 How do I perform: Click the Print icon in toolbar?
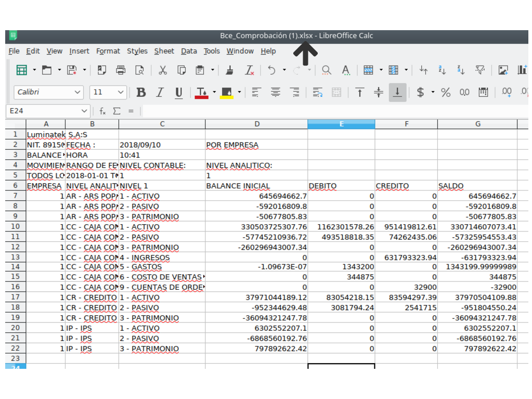click(x=121, y=70)
